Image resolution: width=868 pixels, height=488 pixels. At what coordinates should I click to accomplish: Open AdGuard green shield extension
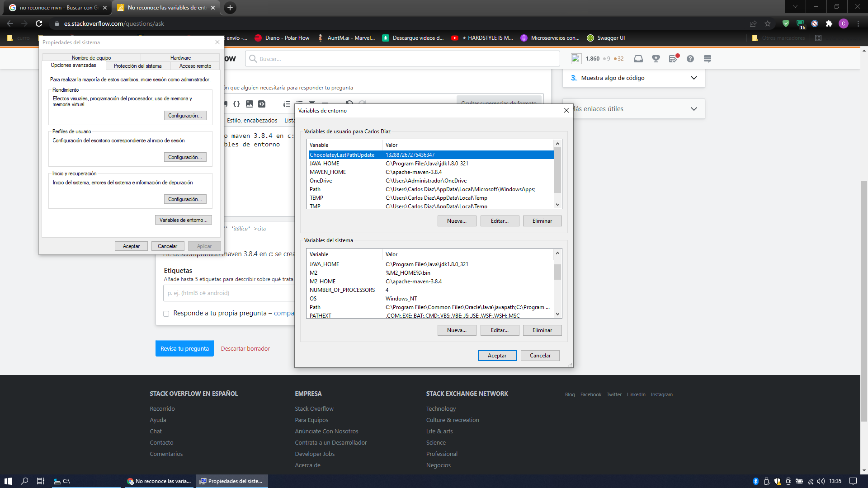pos(786,23)
